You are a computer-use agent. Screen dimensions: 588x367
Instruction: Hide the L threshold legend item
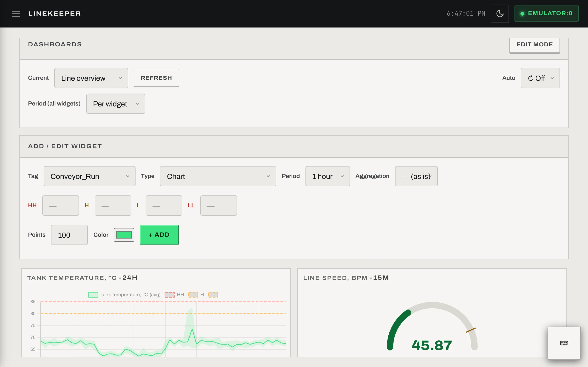216,295
